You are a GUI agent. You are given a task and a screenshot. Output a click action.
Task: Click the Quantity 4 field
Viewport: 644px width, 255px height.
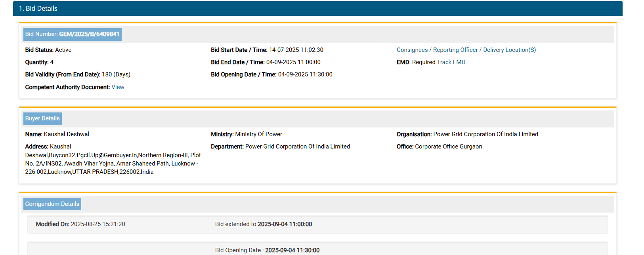pyautogui.click(x=39, y=62)
